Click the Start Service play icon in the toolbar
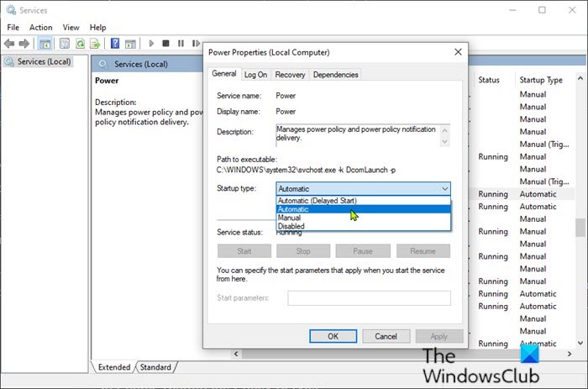 [151, 44]
